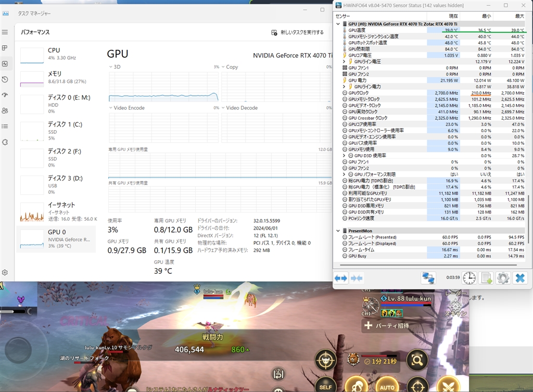Select ディスク 1 (C:) performance item
Viewport: 533px width, 392px height.
[56, 131]
